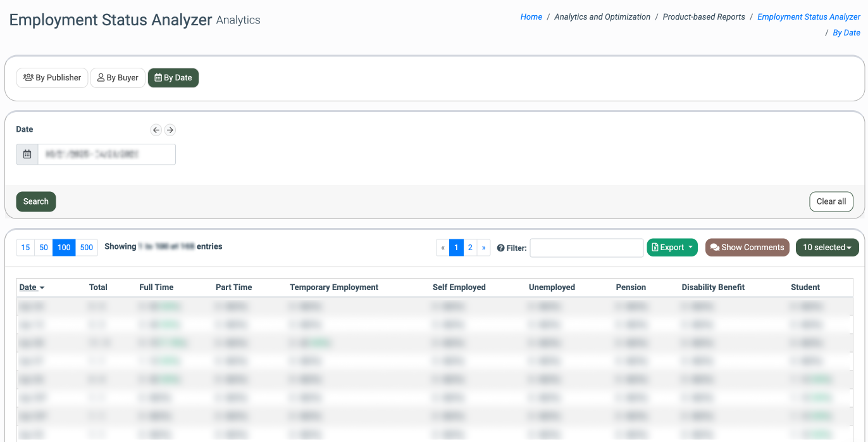
Task: Click the Clear all button
Action: (831, 201)
